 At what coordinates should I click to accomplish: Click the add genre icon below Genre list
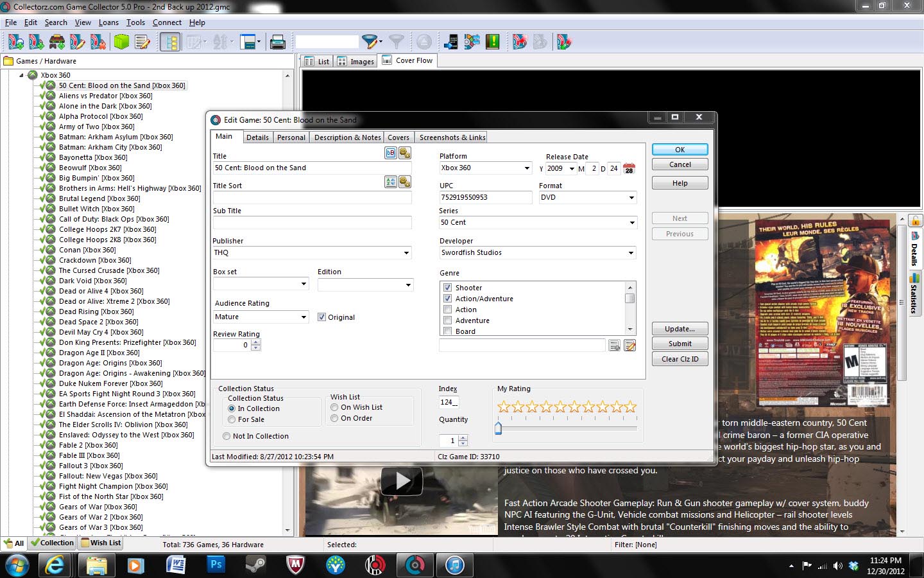615,346
